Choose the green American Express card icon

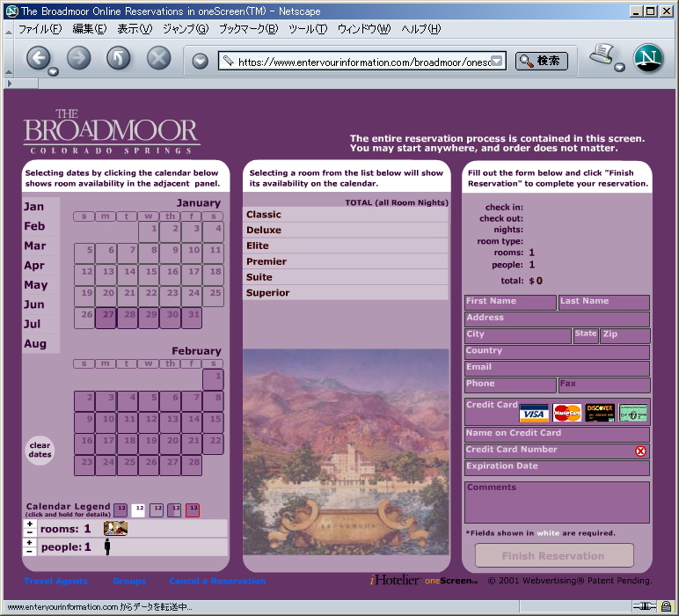coord(632,413)
